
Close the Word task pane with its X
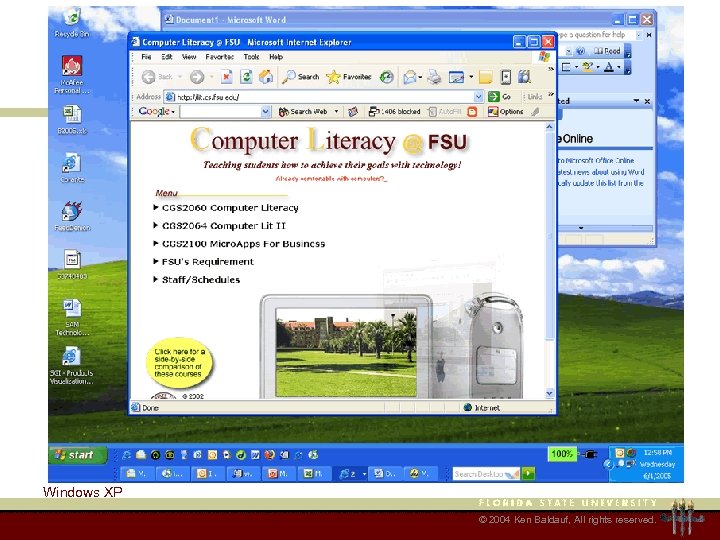[647, 101]
